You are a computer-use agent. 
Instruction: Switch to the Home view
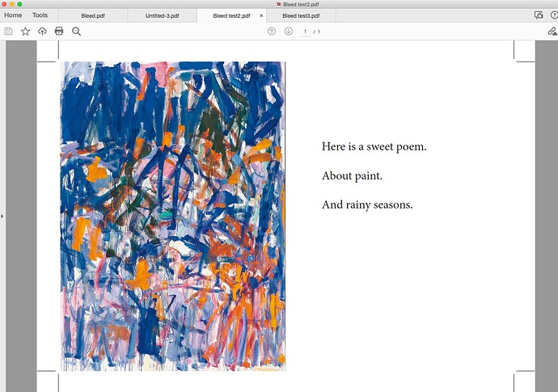coord(13,15)
